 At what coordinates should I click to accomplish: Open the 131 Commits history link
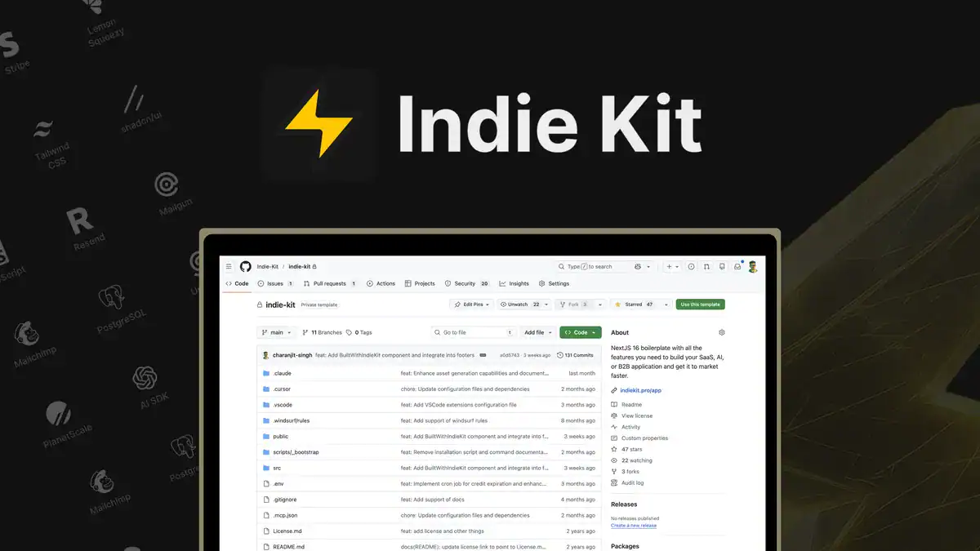click(575, 355)
